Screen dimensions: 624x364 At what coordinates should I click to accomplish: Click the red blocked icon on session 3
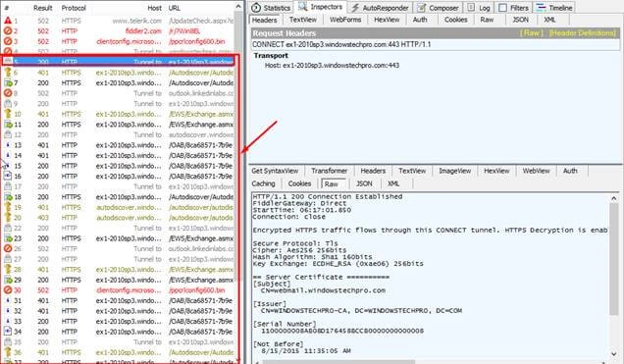point(8,41)
